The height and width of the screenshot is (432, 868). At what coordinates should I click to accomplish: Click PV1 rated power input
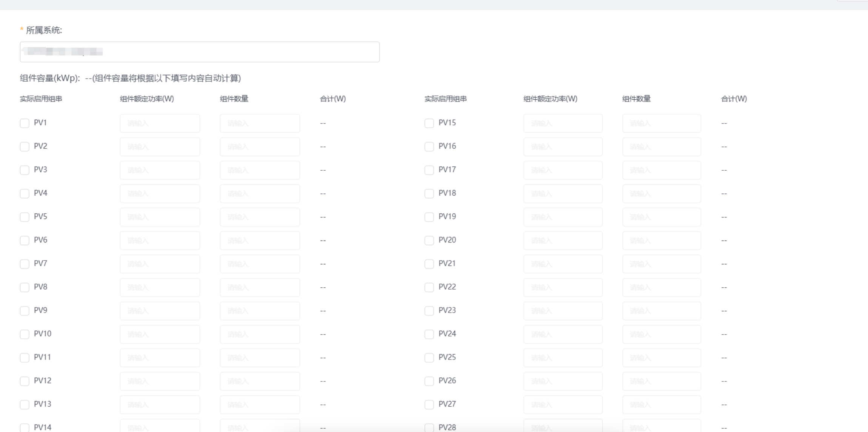coord(160,123)
